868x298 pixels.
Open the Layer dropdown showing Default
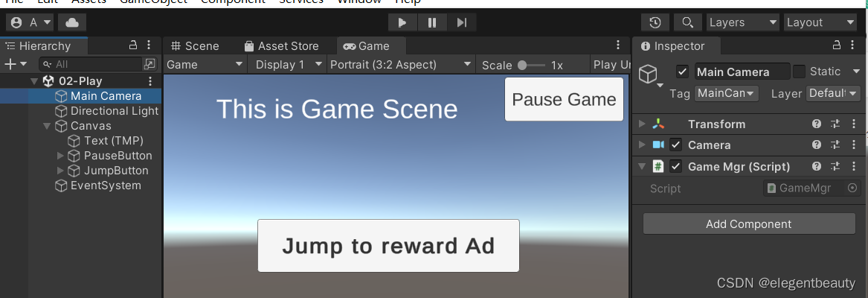(x=832, y=93)
